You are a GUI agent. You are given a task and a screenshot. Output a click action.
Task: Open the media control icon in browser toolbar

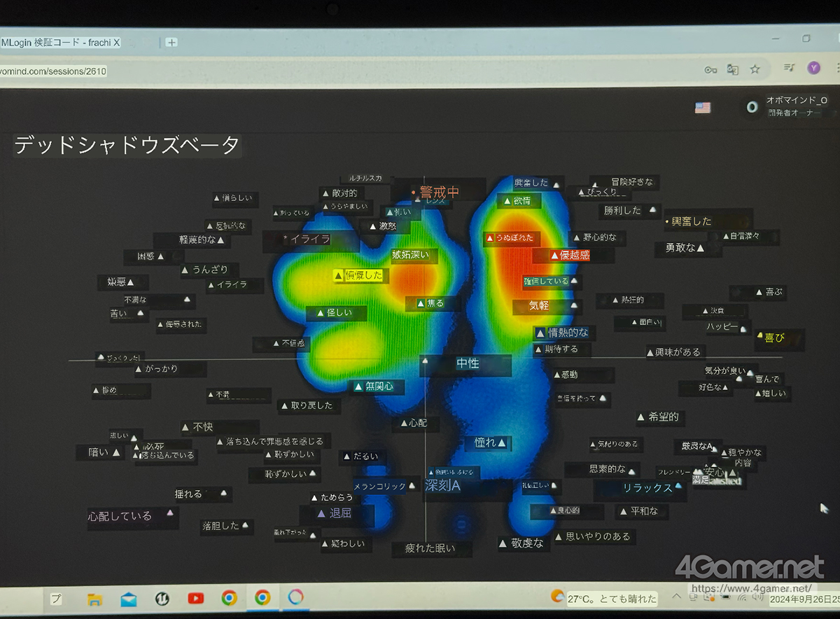pos(790,68)
